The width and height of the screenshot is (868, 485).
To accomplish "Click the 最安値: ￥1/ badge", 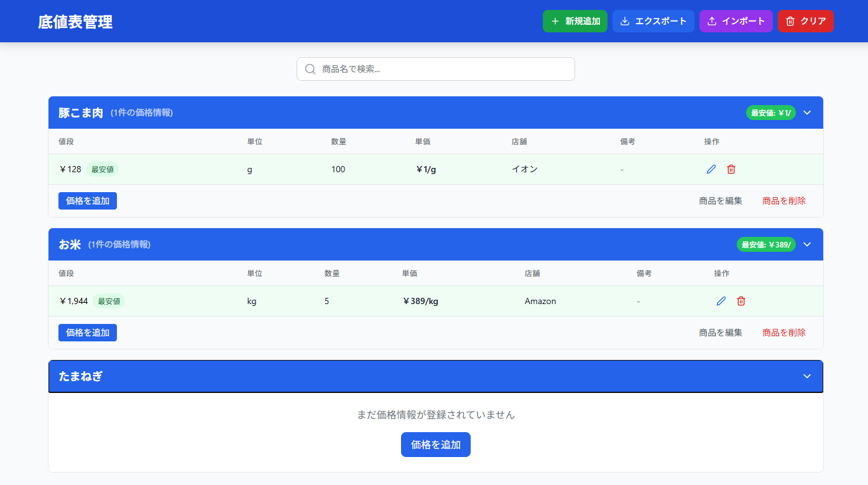I will 771,113.
